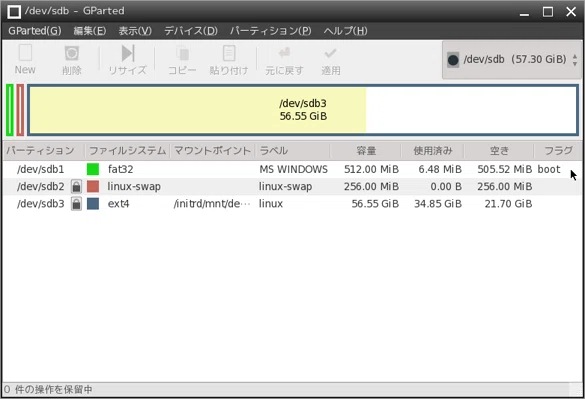Image resolution: width=585 pixels, height=399 pixels.
Task: Click the New partition toolbar icon
Action: (x=25, y=53)
